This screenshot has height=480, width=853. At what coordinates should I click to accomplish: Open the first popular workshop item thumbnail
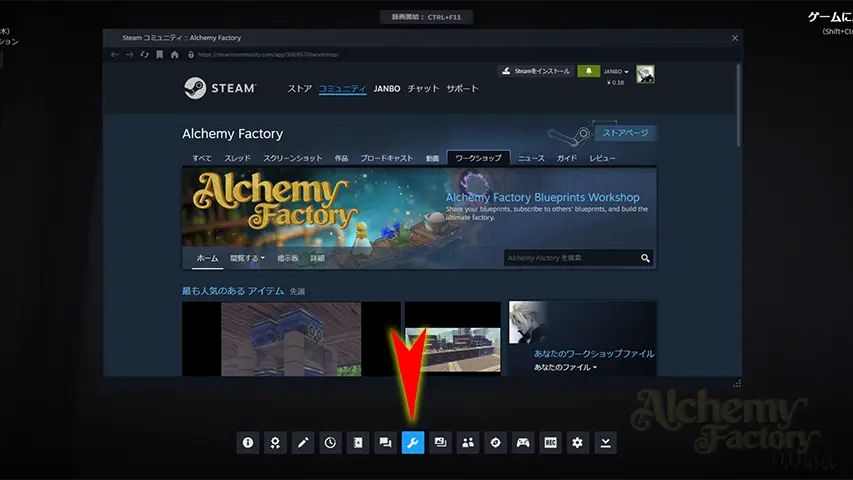click(x=290, y=339)
